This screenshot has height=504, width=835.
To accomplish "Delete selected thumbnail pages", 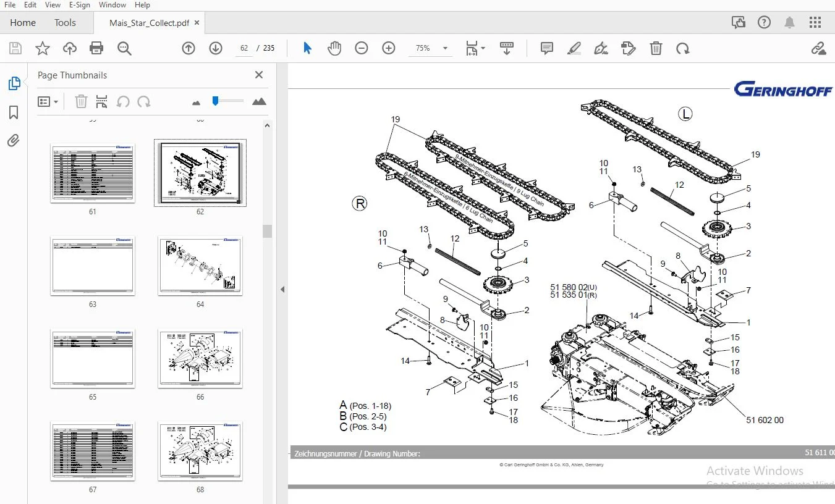I will pyautogui.click(x=81, y=101).
